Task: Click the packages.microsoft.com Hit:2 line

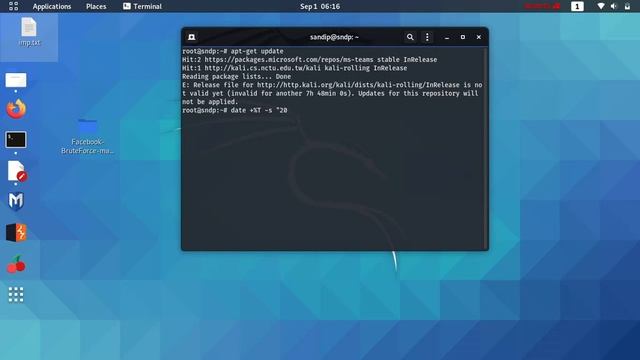Action: [x=309, y=60]
